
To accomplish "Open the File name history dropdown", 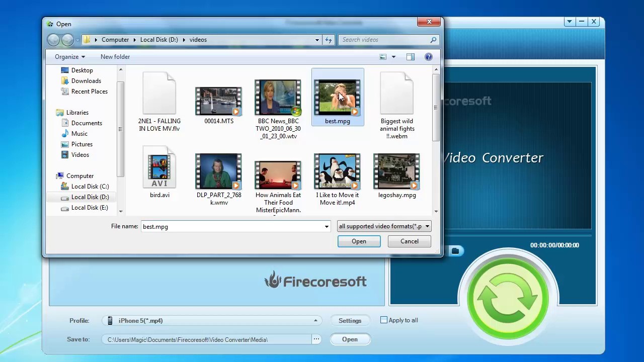I will [327, 227].
